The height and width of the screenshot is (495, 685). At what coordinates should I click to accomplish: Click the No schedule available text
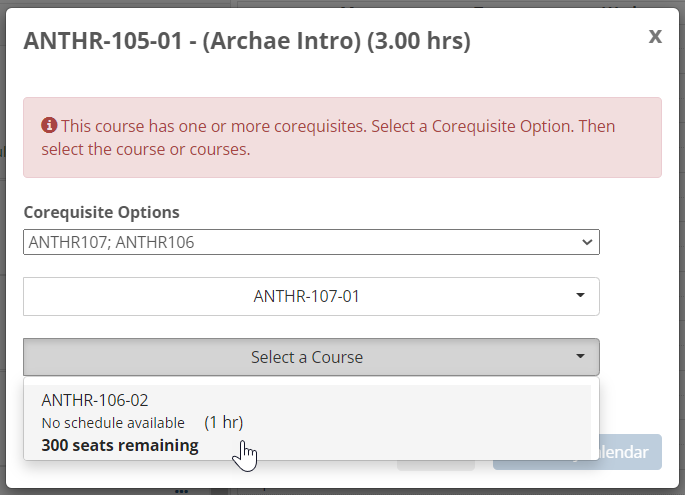113,423
